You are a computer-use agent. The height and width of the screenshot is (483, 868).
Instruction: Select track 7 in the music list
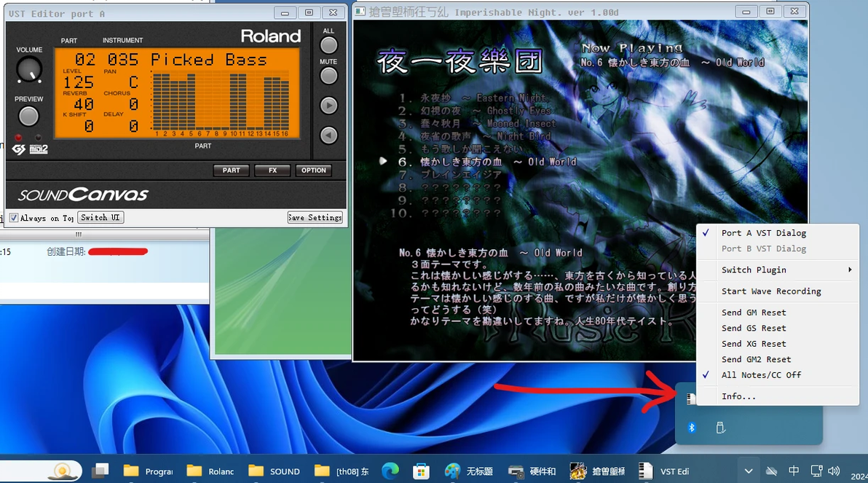click(449, 175)
